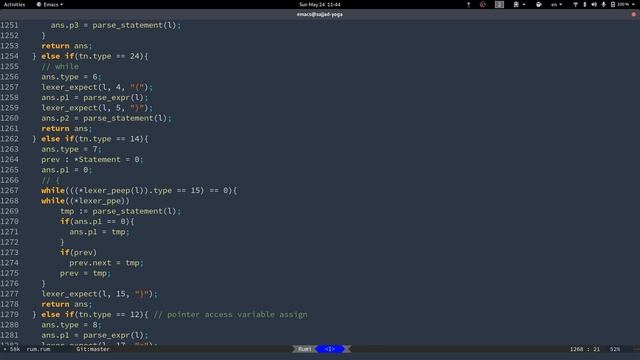Image resolution: width=640 pixels, height=360 pixels.
Task: Click the 58k file size in modeline
Action: (15, 349)
